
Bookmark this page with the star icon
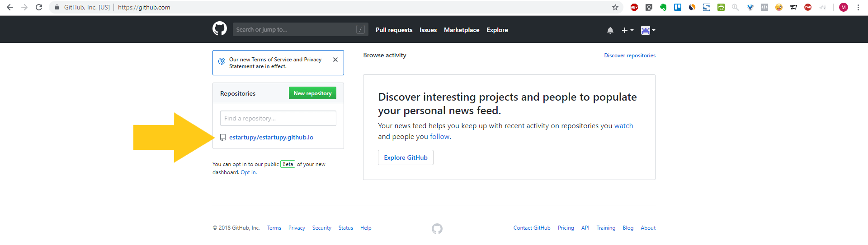[x=615, y=7]
